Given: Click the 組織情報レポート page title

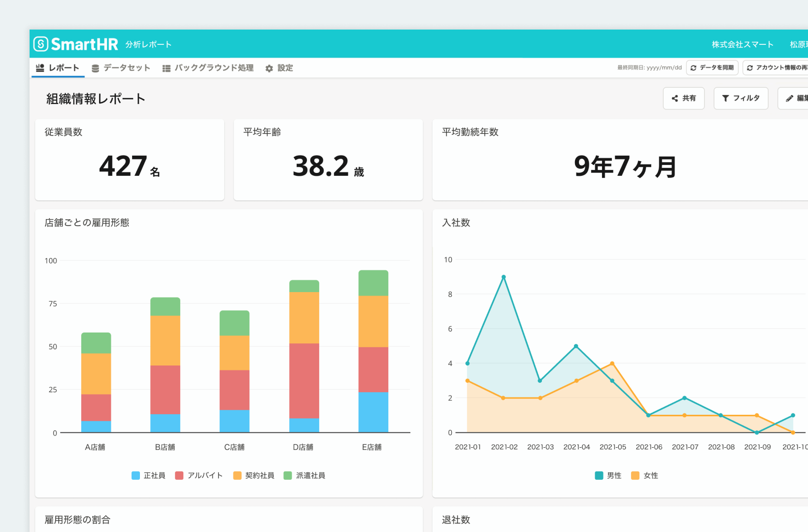Looking at the screenshot, I should [x=96, y=99].
